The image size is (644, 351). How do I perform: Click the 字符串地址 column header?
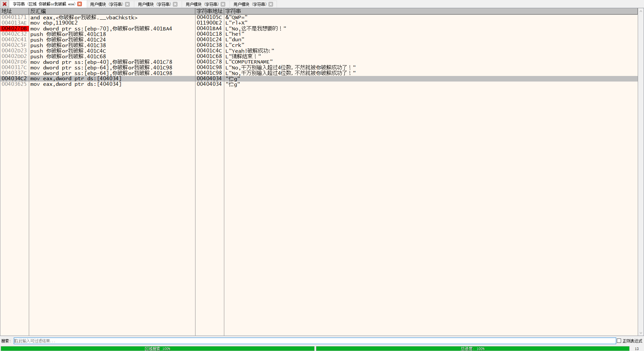[x=209, y=11]
